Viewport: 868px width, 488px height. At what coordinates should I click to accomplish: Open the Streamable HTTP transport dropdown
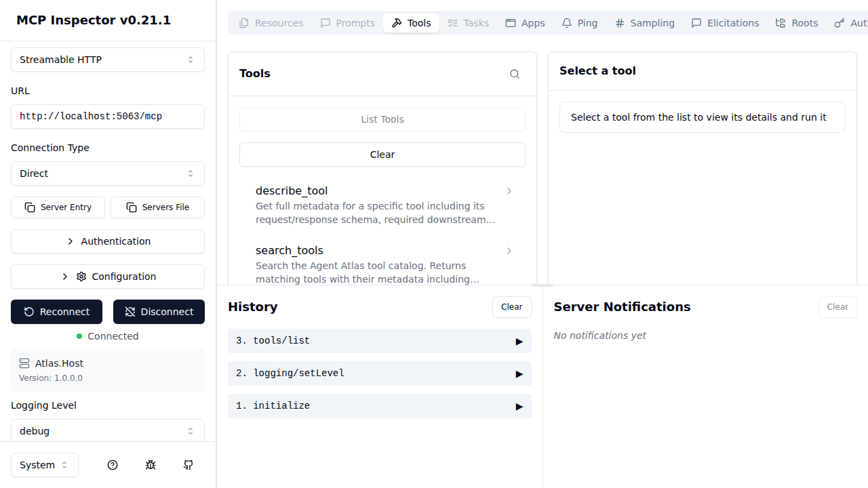coord(107,60)
